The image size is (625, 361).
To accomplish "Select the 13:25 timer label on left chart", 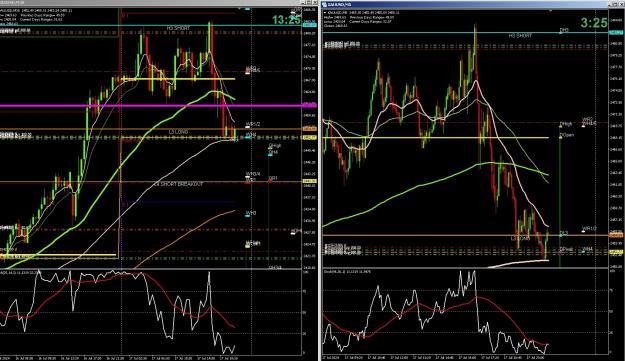I will click(286, 20).
